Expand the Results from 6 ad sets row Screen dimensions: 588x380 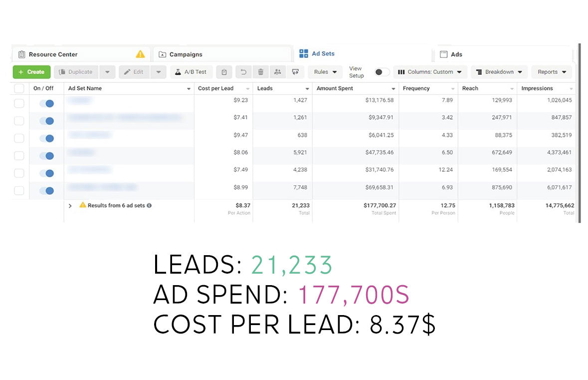tap(70, 206)
